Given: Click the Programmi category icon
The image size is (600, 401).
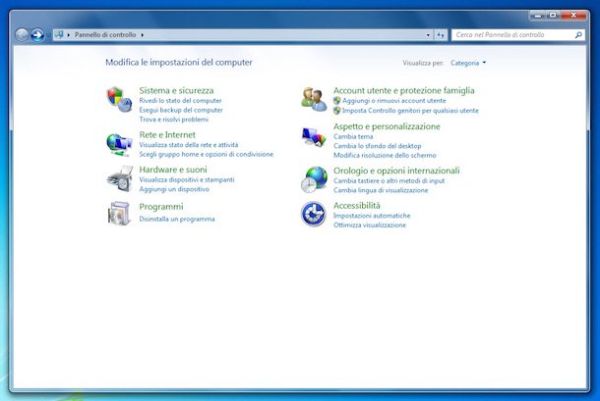Looking at the screenshot, I should point(118,213).
